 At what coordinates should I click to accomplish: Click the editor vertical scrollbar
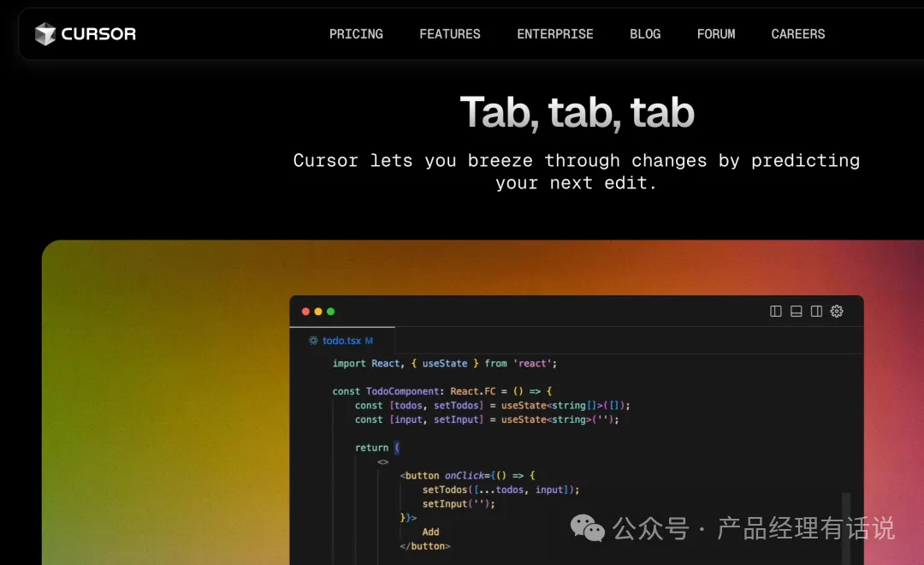click(846, 528)
